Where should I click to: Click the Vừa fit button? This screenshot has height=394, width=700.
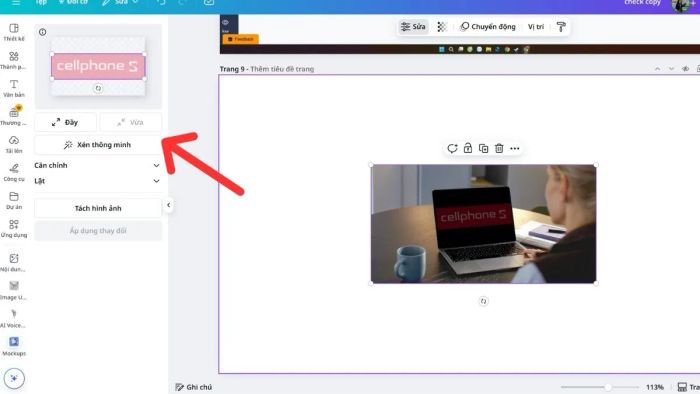[x=131, y=122]
